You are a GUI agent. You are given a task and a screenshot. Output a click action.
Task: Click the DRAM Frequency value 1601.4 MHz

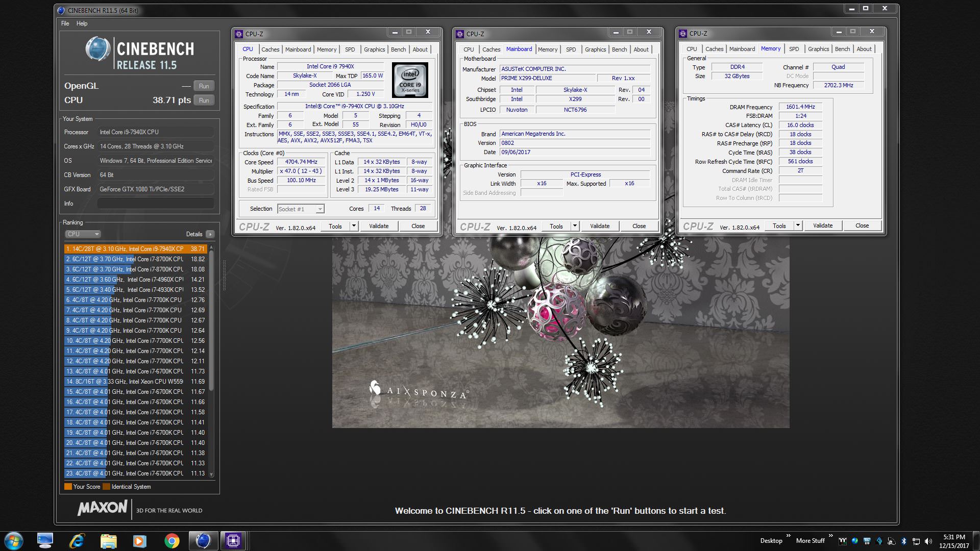tap(800, 107)
